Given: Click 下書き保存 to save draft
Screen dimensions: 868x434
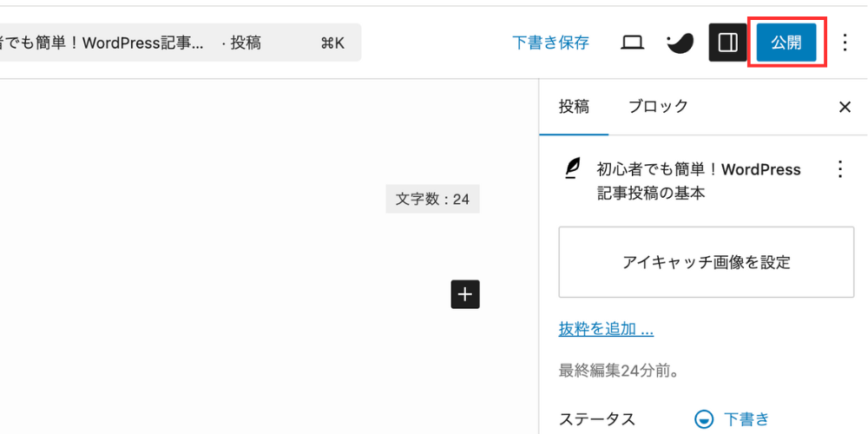Looking at the screenshot, I should coord(550,43).
